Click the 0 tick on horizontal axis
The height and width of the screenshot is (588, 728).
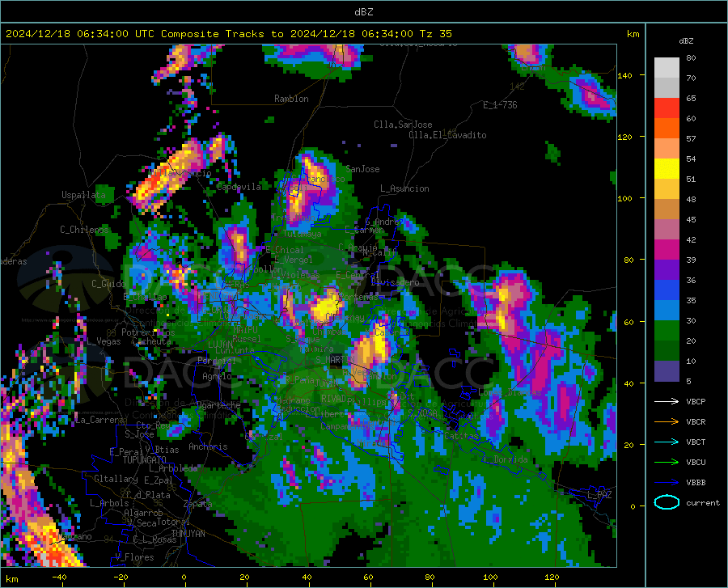pyautogui.click(x=184, y=577)
